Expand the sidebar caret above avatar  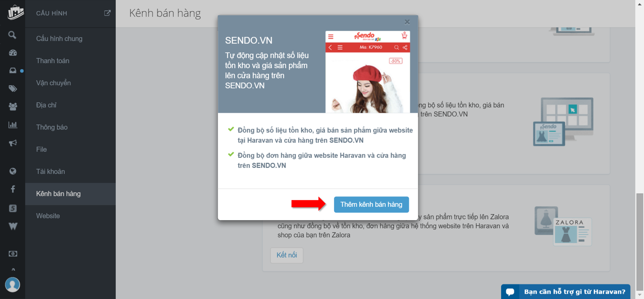tap(13, 270)
